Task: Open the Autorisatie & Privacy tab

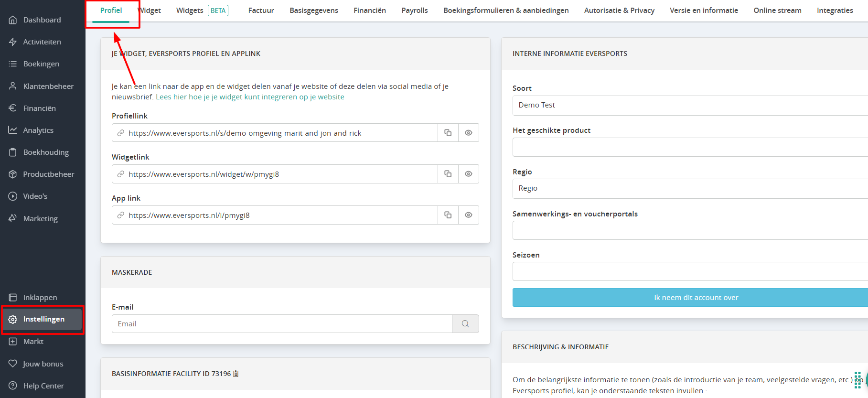Action: pos(619,11)
